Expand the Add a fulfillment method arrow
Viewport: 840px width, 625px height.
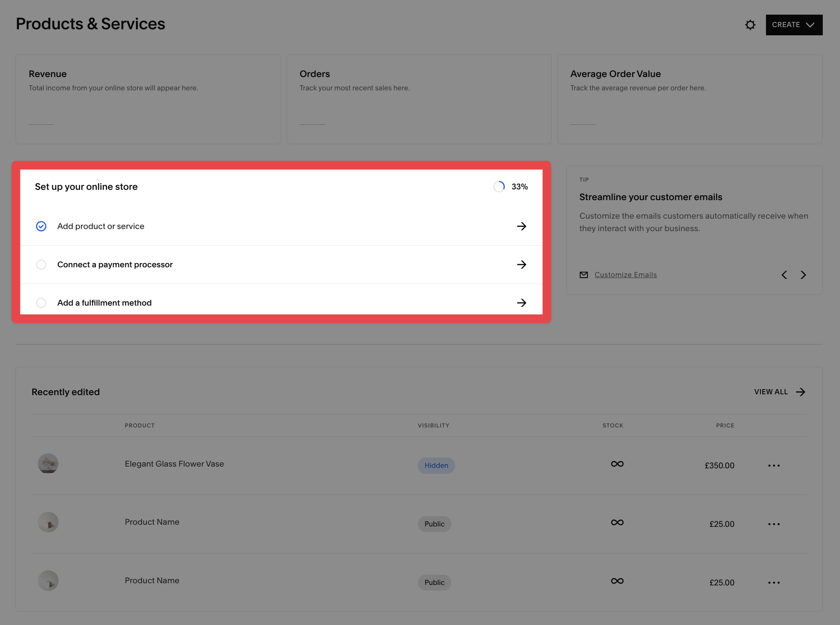(x=521, y=303)
